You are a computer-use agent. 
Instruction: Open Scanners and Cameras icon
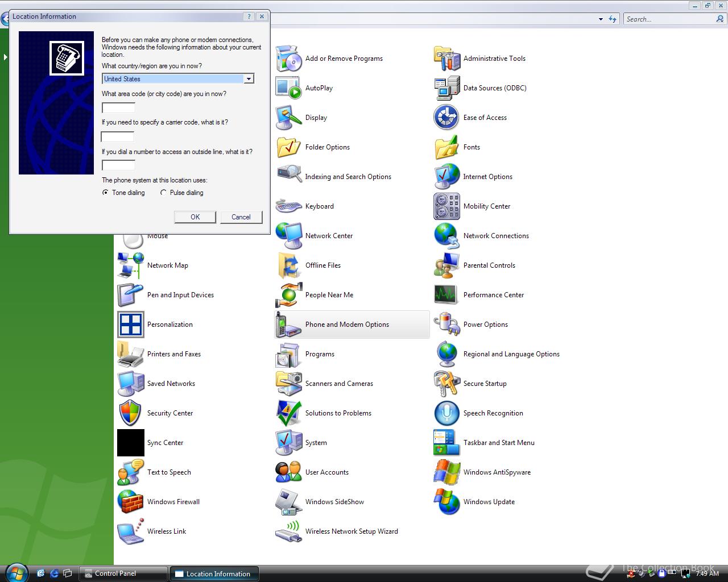pyautogui.click(x=289, y=384)
